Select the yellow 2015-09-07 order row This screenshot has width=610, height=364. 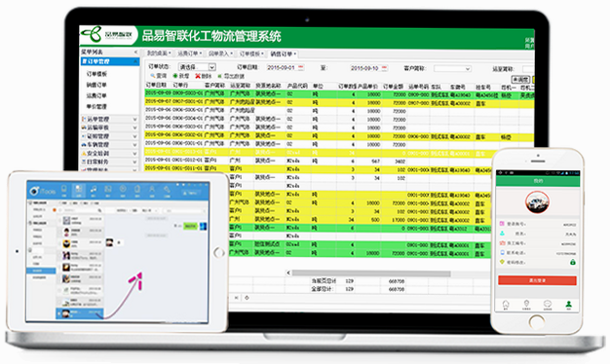pos(339,102)
